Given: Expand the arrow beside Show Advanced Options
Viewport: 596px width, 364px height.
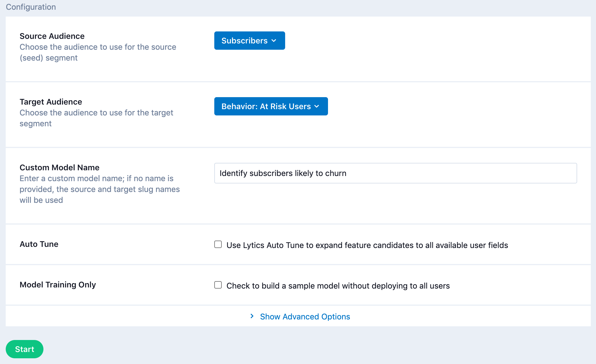Looking at the screenshot, I should click(252, 316).
